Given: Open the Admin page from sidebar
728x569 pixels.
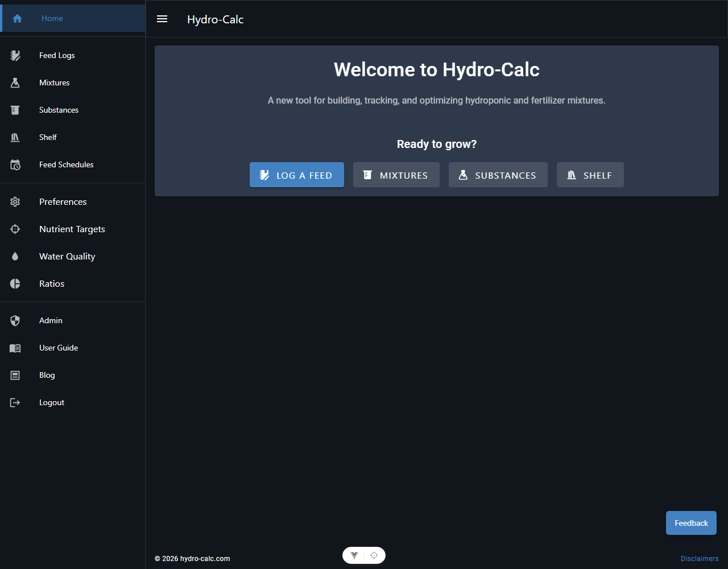Looking at the screenshot, I should (73, 320).
